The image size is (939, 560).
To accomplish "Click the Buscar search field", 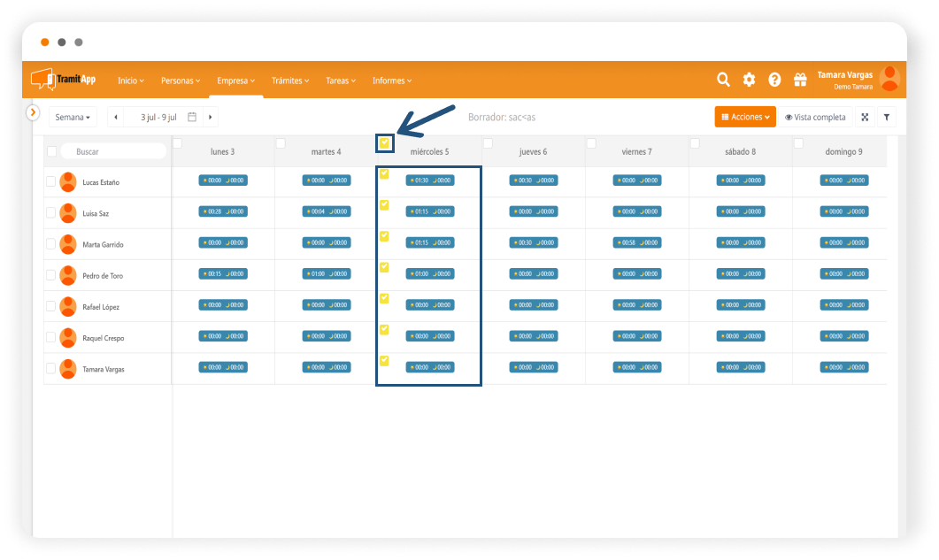I will 113,151.
